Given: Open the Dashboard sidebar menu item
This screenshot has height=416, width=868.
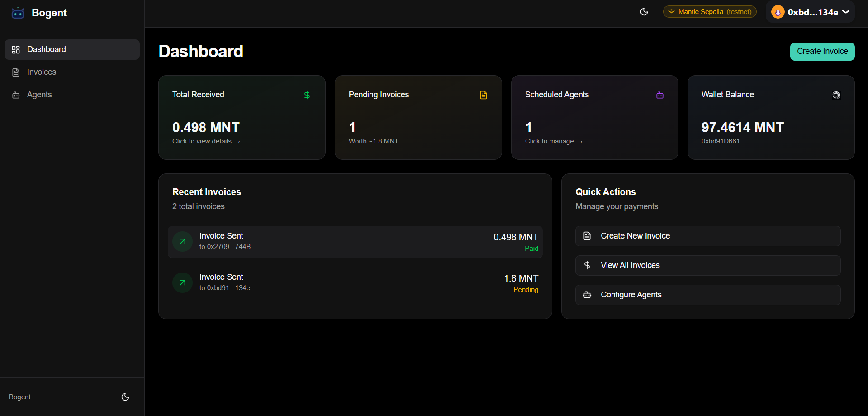Looking at the screenshot, I should coord(72,49).
